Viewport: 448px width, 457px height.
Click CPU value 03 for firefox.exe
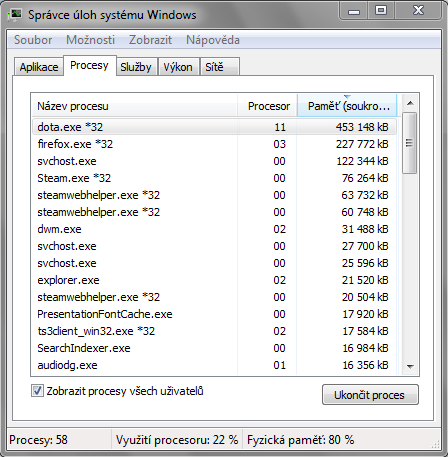point(279,144)
